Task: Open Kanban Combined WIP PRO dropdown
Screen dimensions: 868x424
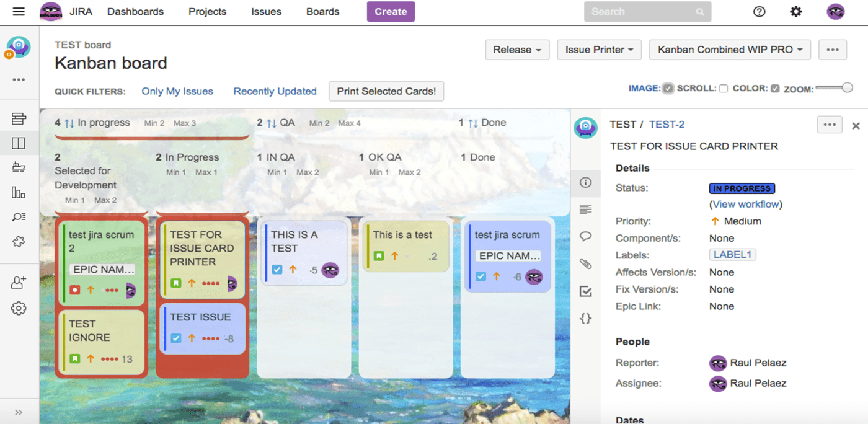Action: point(730,50)
